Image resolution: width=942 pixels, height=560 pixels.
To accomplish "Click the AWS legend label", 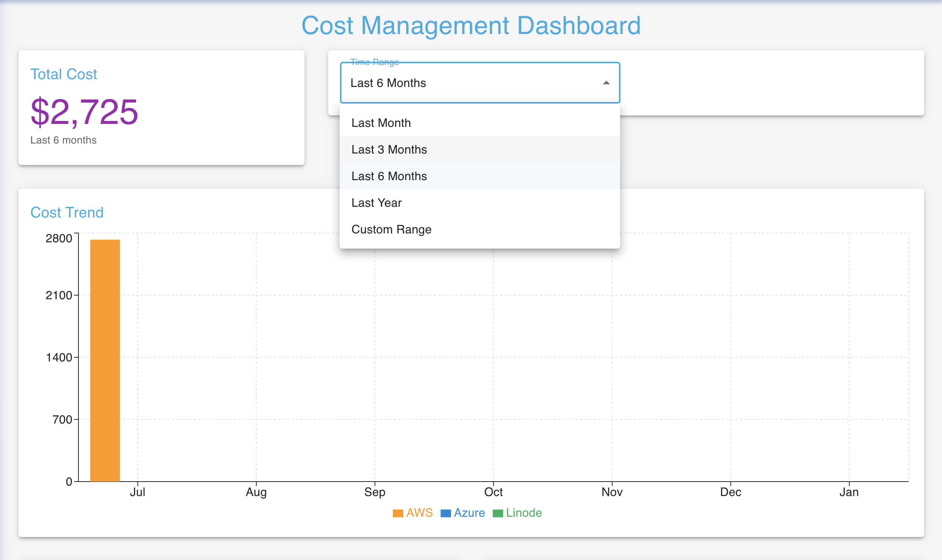I will tap(419, 513).
